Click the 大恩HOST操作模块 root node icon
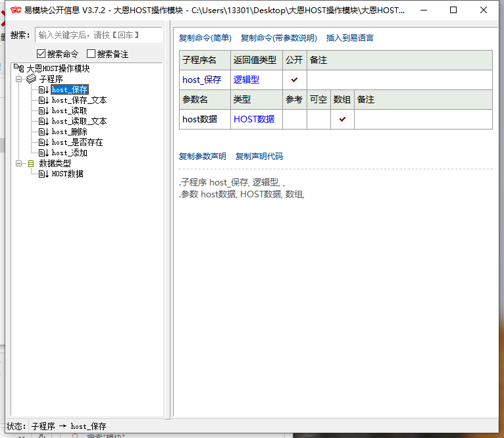This screenshot has width=504, height=438. pyautogui.click(x=18, y=68)
